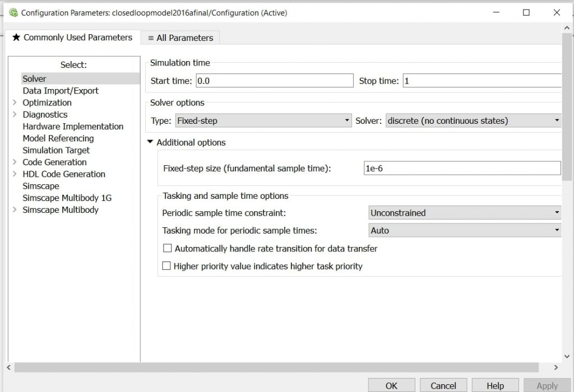Check Higher priority value indicates higher task priority
574x392 pixels.
(166, 266)
